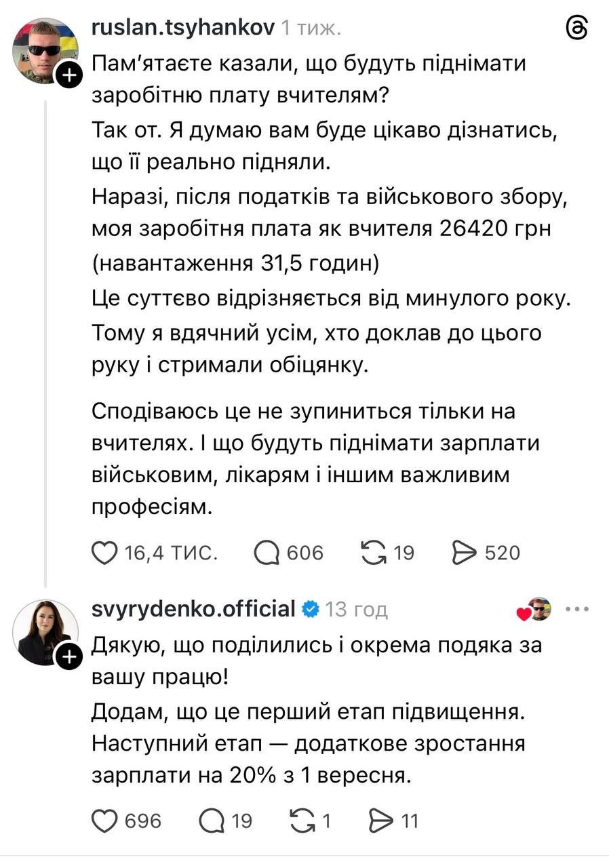View svyrydenko.official's profile picture

(x=45, y=631)
